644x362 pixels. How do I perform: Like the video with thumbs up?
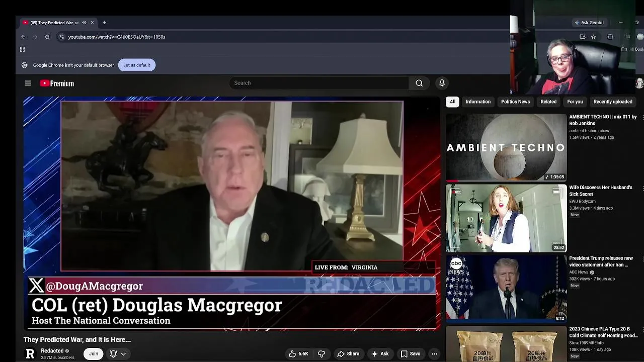coord(298,354)
